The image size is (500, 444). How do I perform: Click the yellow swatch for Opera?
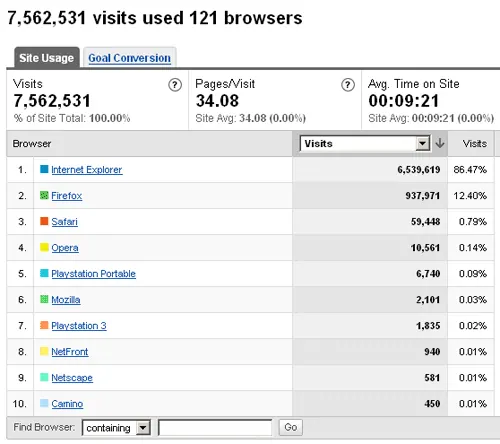(x=44, y=247)
